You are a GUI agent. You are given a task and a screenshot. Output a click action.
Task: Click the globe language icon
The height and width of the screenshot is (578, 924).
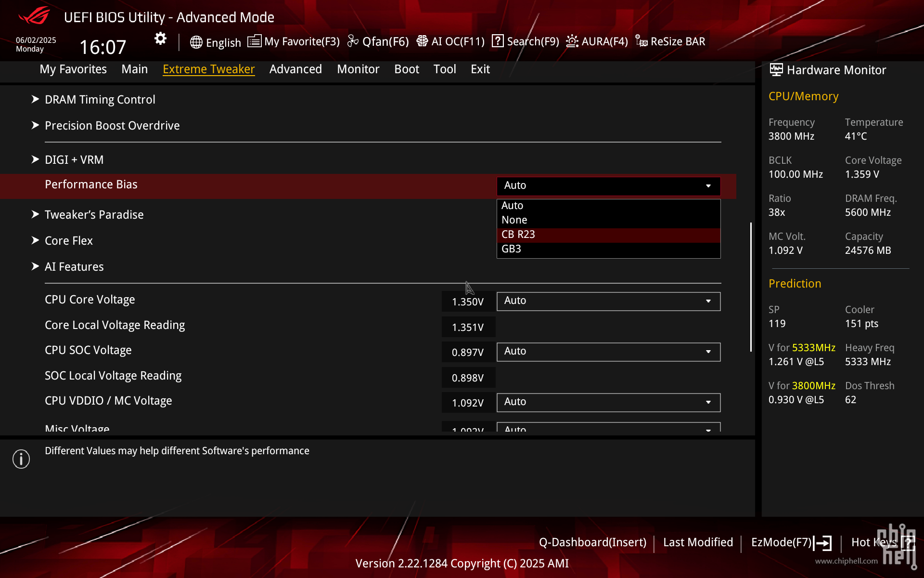196,42
